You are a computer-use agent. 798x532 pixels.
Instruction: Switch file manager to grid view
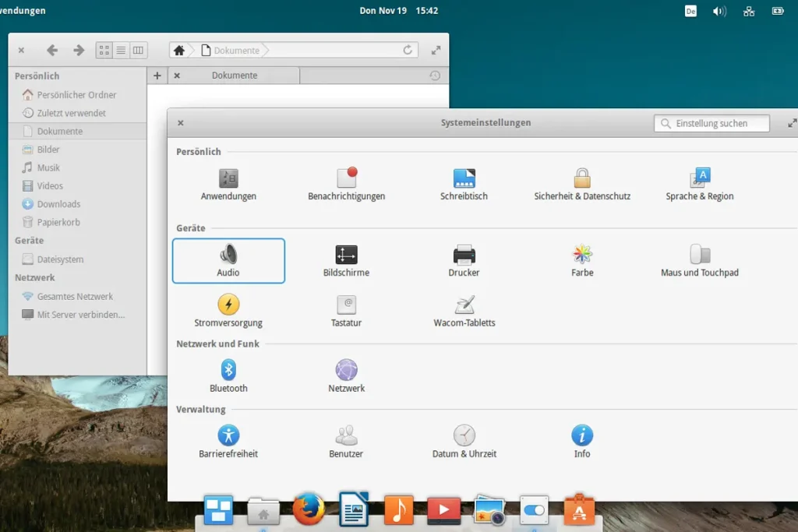[104, 50]
